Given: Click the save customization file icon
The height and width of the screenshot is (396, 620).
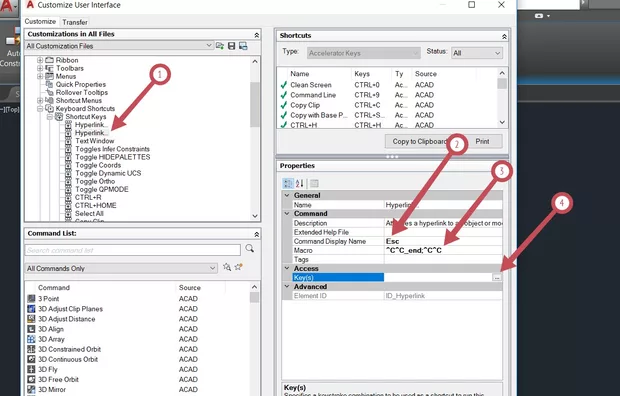Looking at the screenshot, I should click(x=232, y=46).
